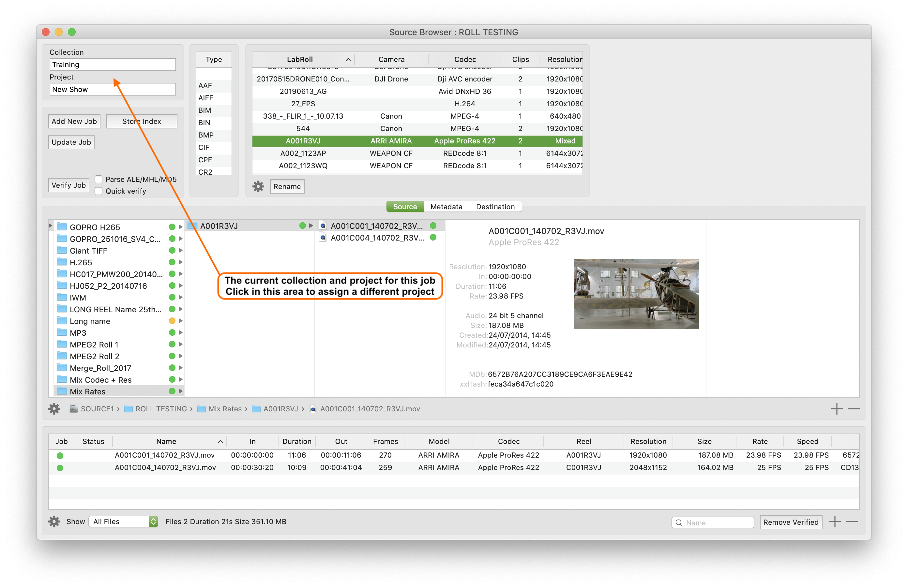Image resolution: width=908 pixels, height=588 pixels.
Task: Click the orange status dot on Long name
Action: [172, 321]
